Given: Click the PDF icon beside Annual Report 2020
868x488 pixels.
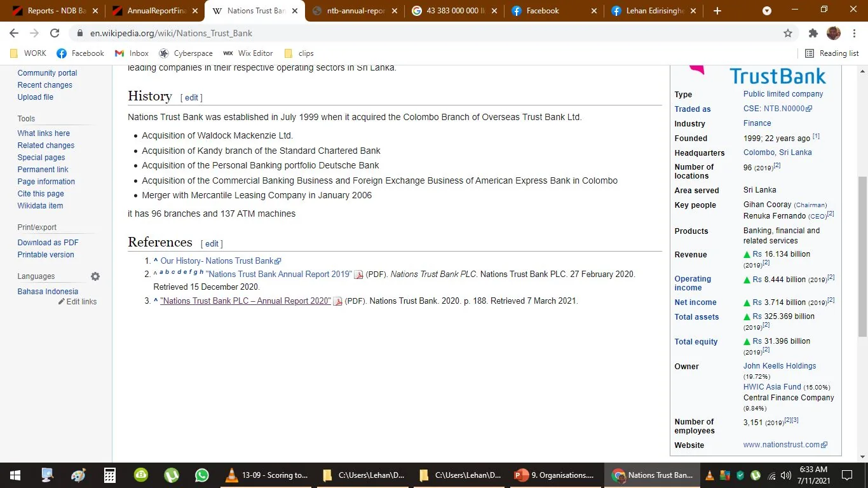Looking at the screenshot, I should coord(337,301).
